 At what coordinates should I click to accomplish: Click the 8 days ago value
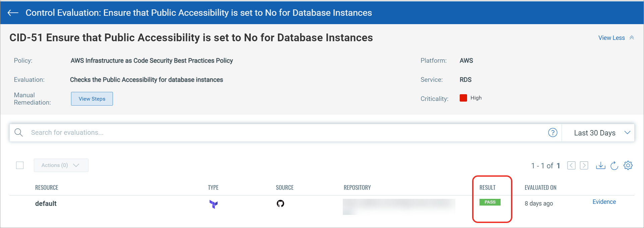tap(539, 204)
